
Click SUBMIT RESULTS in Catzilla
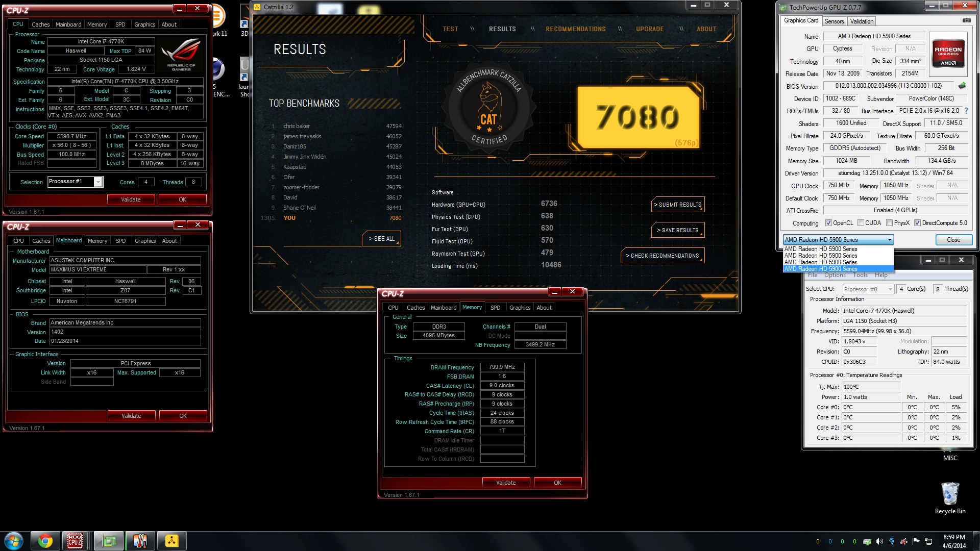tap(678, 205)
